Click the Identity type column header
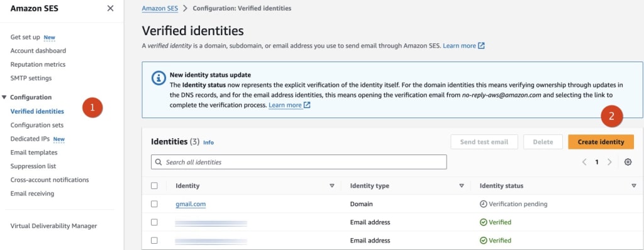 [x=369, y=185]
